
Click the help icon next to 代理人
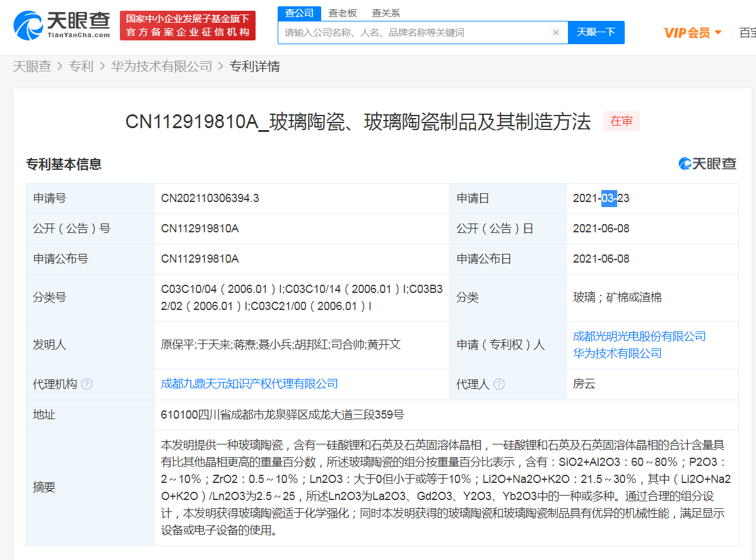(x=499, y=383)
